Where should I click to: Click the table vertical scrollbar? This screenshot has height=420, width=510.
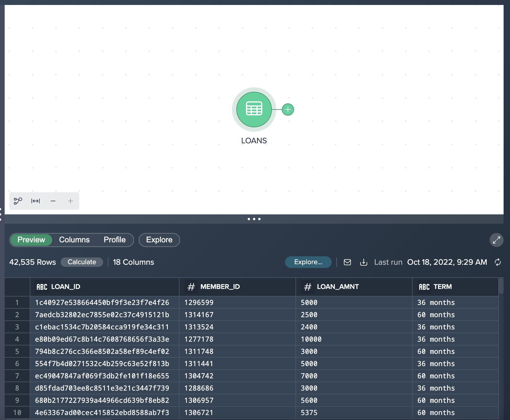[501, 286]
